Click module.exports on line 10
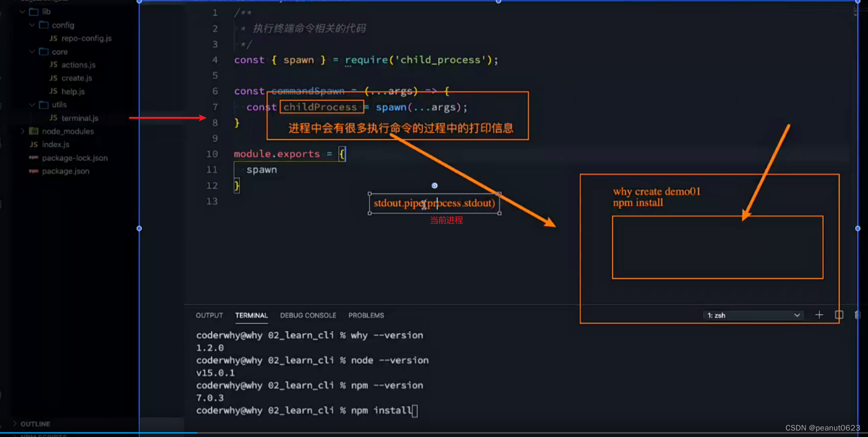Screen dimensions: 868x437 pos(277,154)
